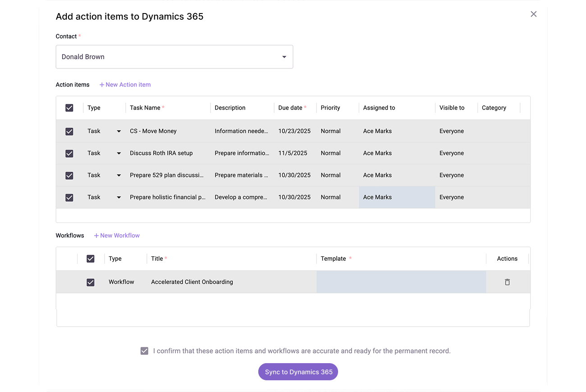Delete the Accelerated Client Onboarding workflow
The width and height of the screenshot is (586, 392).
[x=507, y=282]
